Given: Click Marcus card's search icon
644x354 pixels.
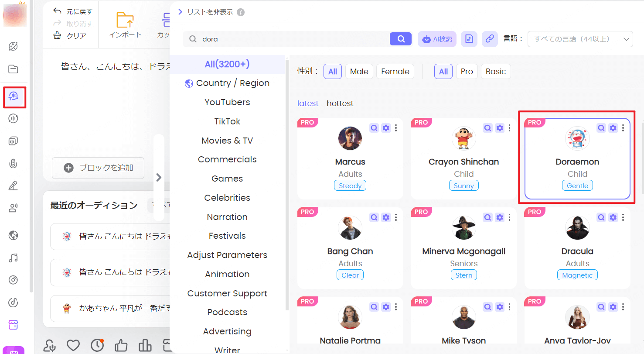Looking at the screenshot, I should 374,128.
